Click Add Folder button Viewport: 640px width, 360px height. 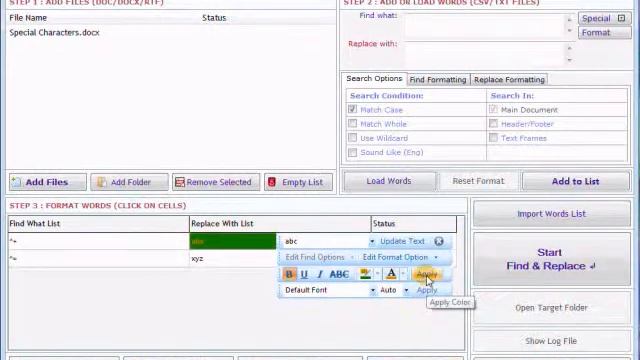tap(129, 182)
